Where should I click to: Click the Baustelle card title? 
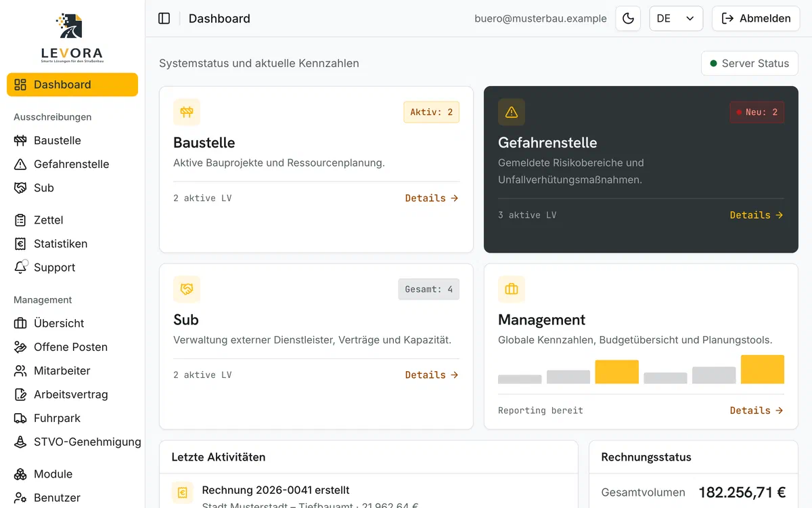(204, 143)
